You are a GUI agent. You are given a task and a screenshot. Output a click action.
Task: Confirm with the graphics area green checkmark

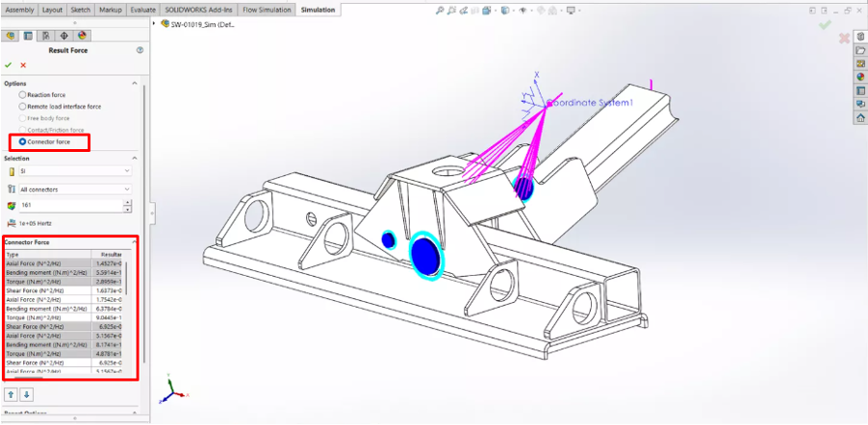(x=826, y=24)
